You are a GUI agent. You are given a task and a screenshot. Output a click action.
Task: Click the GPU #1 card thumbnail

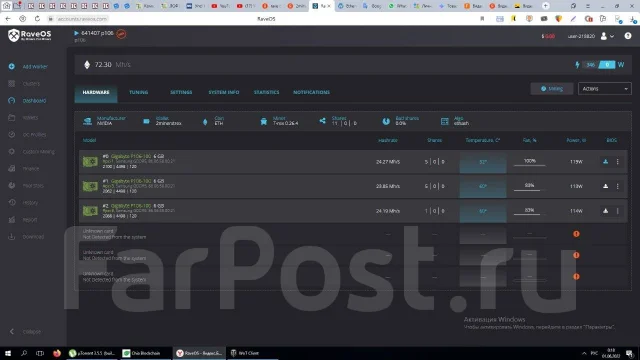[x=90, y=186]
